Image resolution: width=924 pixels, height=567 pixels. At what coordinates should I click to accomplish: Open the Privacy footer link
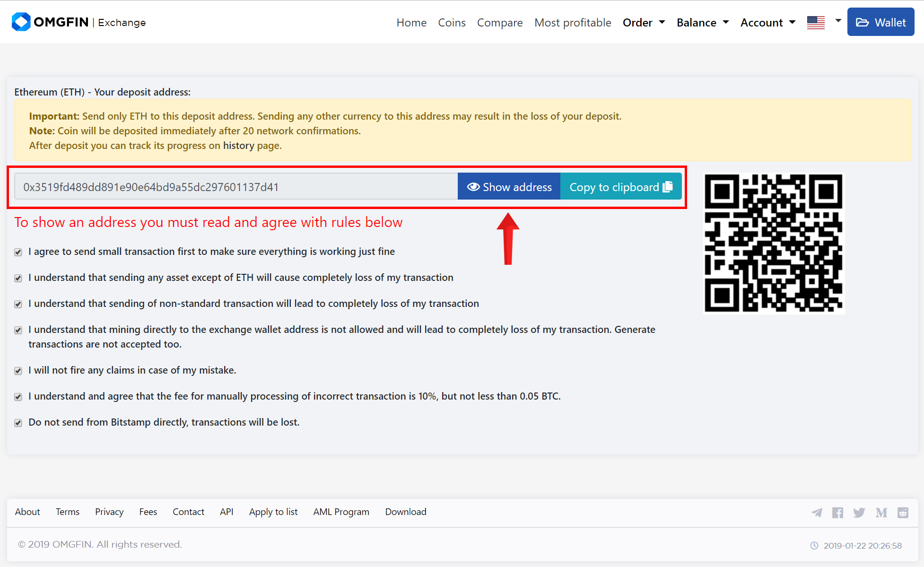coord(109,512)
